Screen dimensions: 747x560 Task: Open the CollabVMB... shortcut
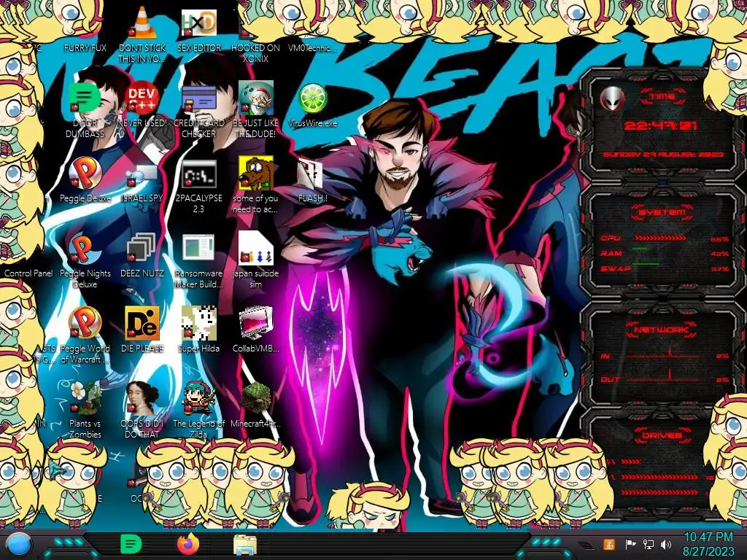coord(255,330)
